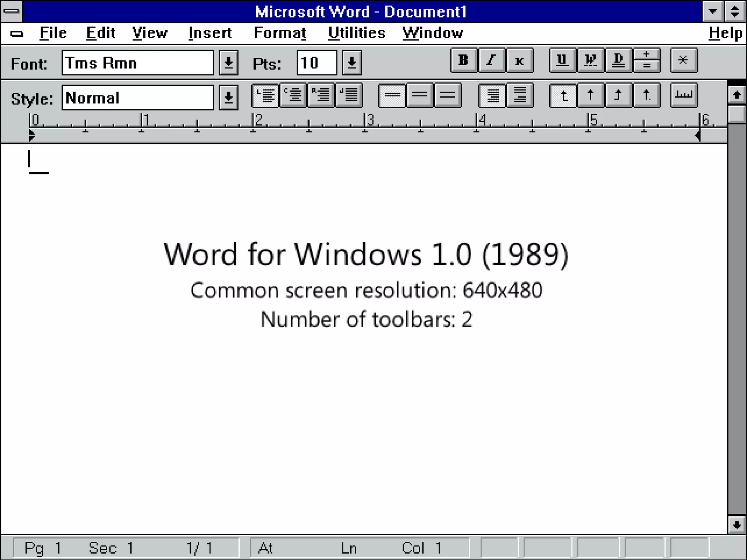This screenshot has width=747, height=560.
Task: Open the Utilities menu
Action: click(x=356, y=33)
